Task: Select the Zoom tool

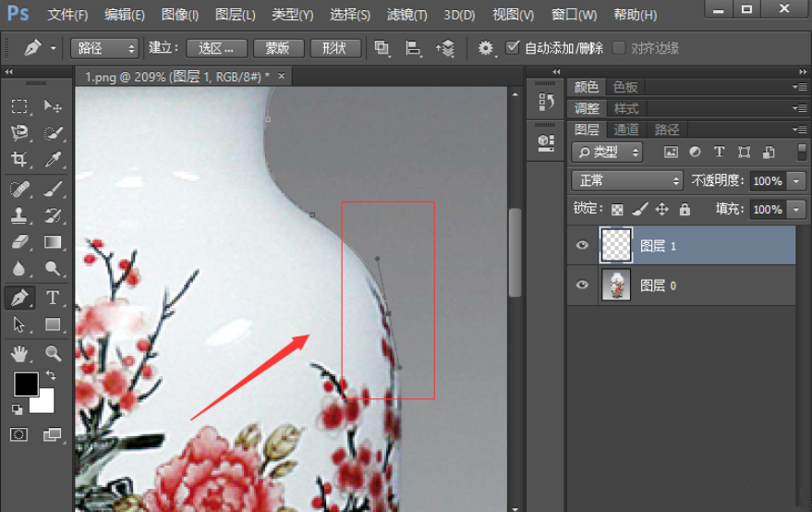Action: [x=53, y=353]
